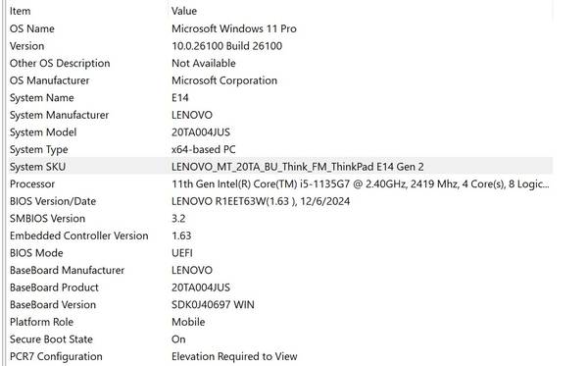The height and width of the screenshot is (366, 588).
Task: Click the System Type x64-based PC row
Action: 279,150
